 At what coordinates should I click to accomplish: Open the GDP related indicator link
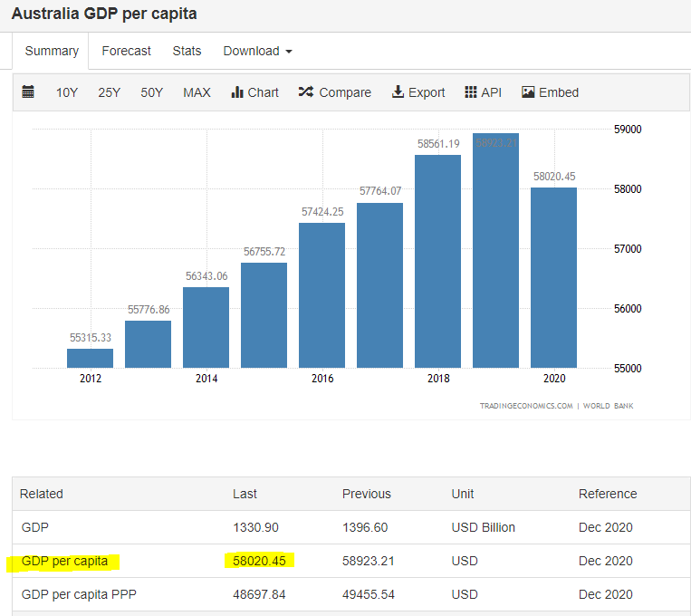34,527
